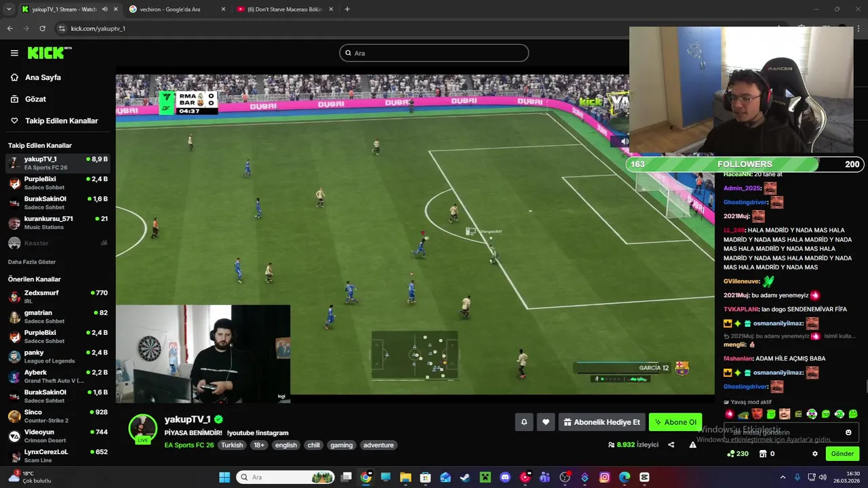The height and width of the screenshot is (488, 868).
Task: Open Takip Edilen Kanallar
Action: click(x=61, y=121)
